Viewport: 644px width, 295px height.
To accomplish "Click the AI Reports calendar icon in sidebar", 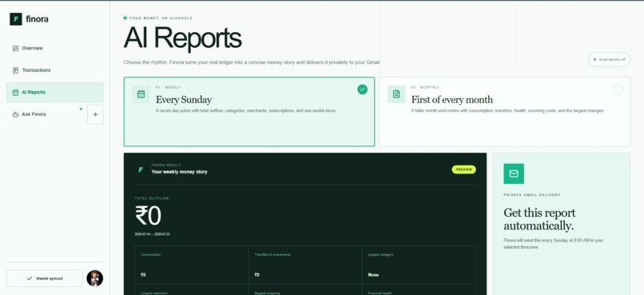I will [16, 93].
